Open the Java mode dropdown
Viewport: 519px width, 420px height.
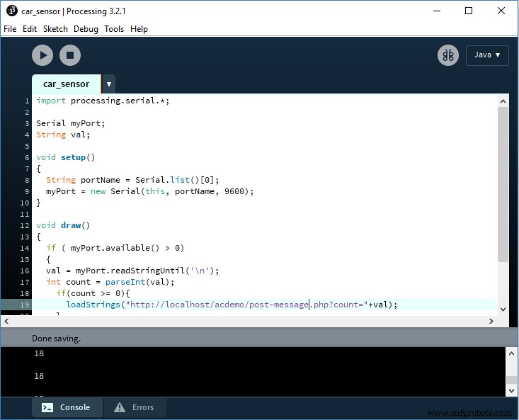[487, 55]
